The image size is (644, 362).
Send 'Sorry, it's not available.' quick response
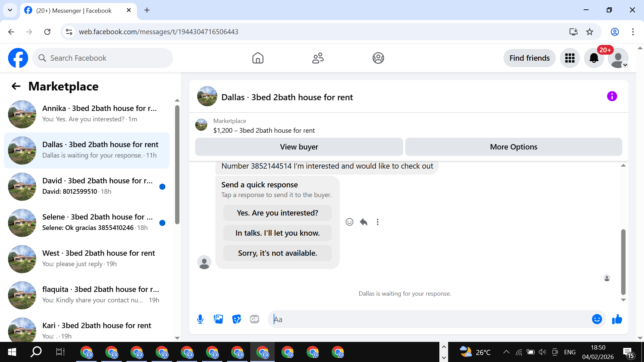277,253
